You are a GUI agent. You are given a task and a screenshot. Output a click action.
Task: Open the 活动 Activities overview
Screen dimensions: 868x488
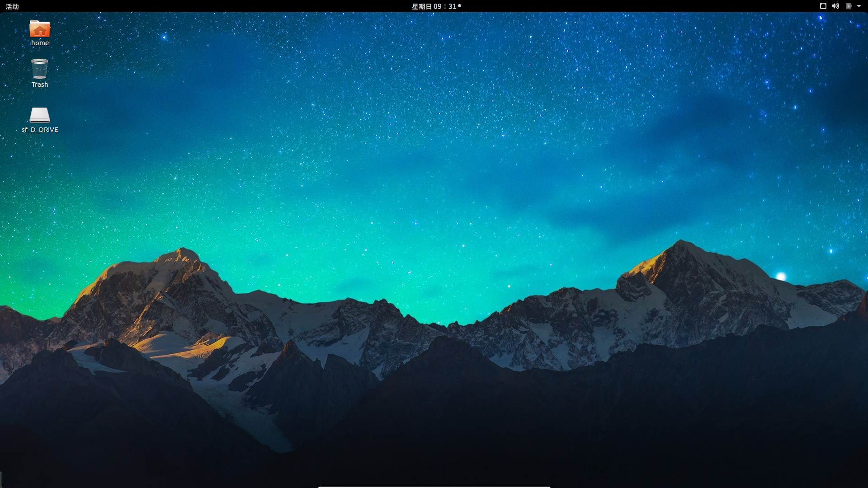click(12, 6)
